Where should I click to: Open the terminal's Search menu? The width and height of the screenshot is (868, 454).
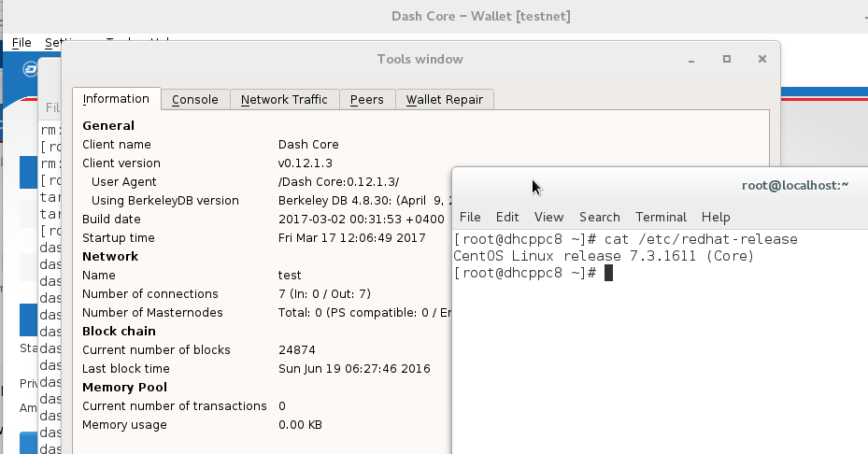600,217
